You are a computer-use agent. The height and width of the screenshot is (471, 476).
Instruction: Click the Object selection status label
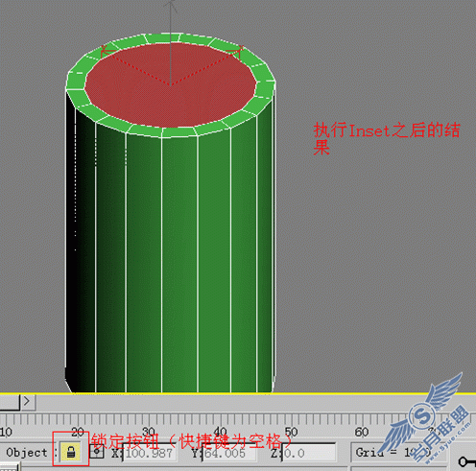click(x=27, y=453)
